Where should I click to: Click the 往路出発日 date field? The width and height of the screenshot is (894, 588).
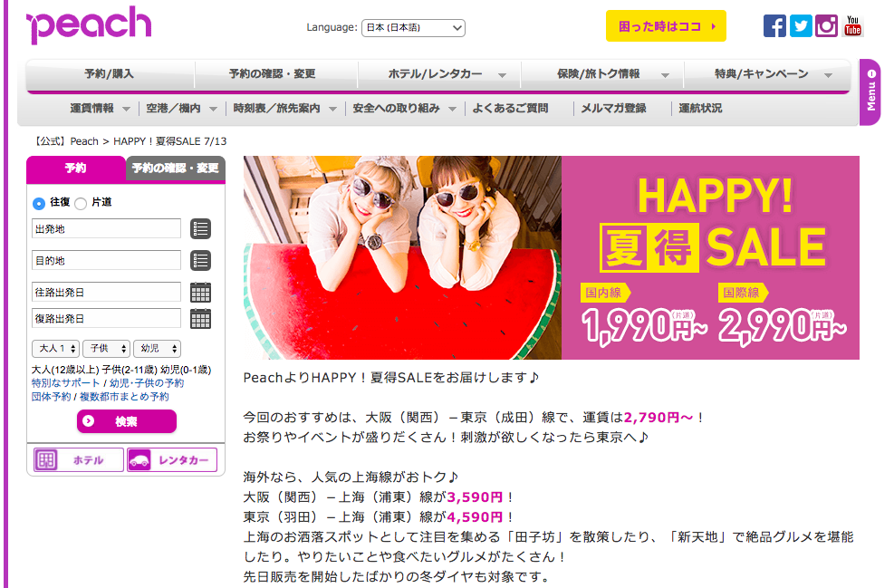106,293
